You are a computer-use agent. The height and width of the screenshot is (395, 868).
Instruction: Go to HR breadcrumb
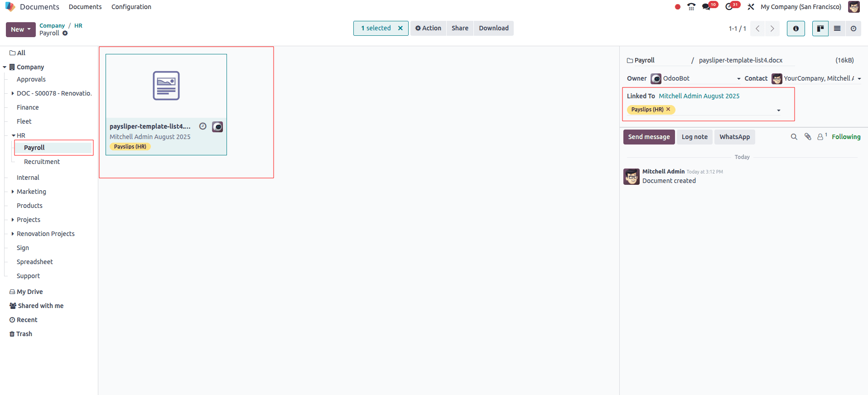pyautogui.click(x=78, y=26)
